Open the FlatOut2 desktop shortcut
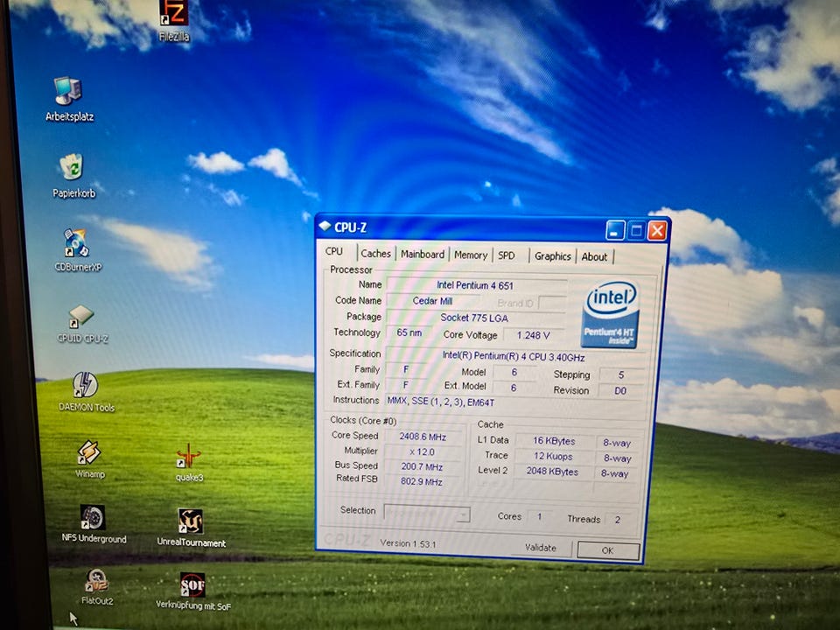Image resolution: width=840 pixels, height=630 pixels. tap(97, 587)
